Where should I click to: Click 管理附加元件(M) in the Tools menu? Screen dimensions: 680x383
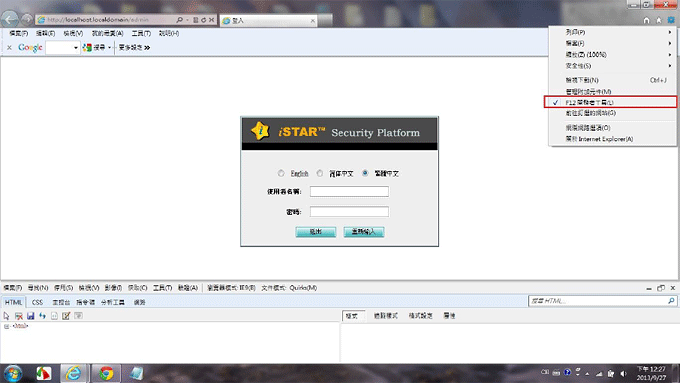[x=612, y=92]
